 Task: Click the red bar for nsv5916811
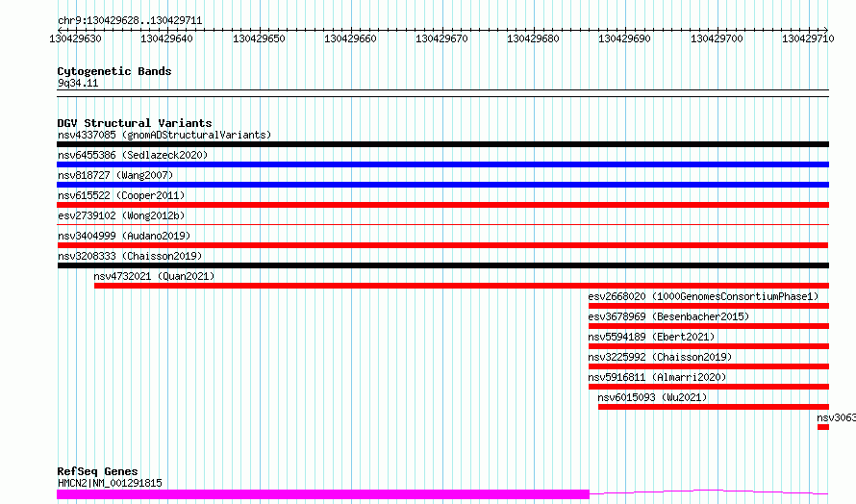(x=709, y=387)
